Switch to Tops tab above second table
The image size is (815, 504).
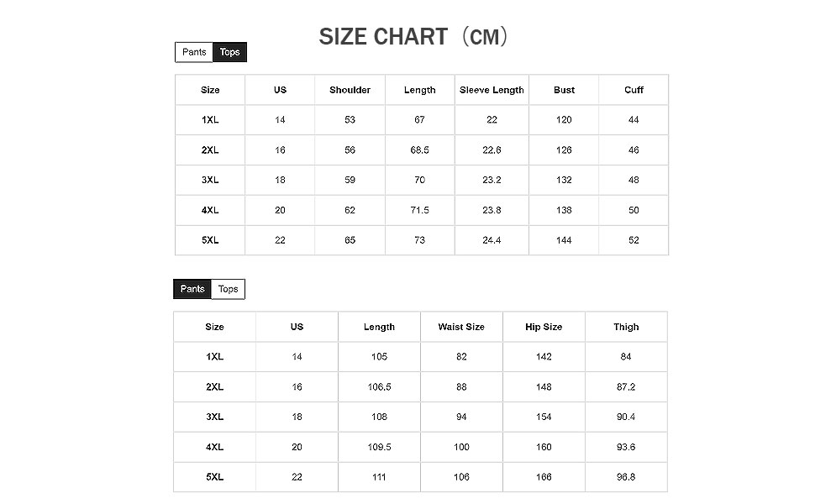click(x=228, y=289)
